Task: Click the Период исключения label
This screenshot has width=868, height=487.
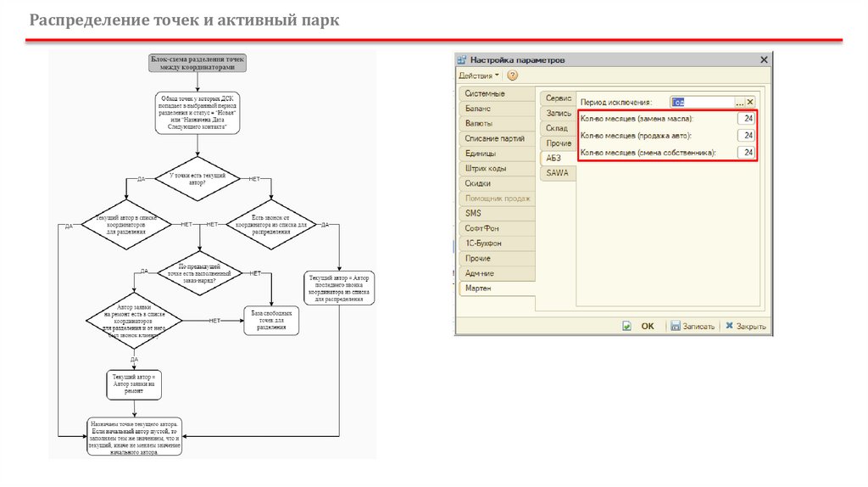Action: click(x=616, y=103)
